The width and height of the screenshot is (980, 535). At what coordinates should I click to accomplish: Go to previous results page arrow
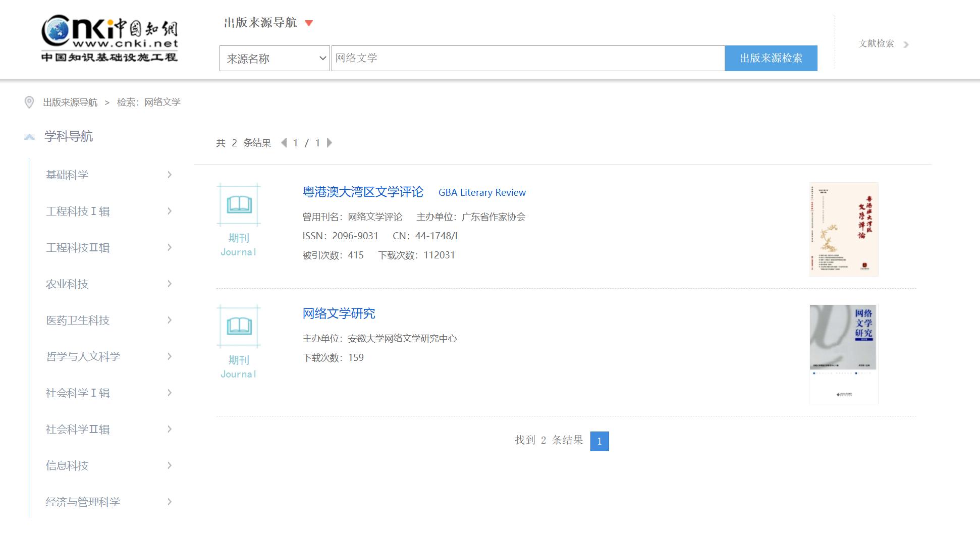point(284,143)
